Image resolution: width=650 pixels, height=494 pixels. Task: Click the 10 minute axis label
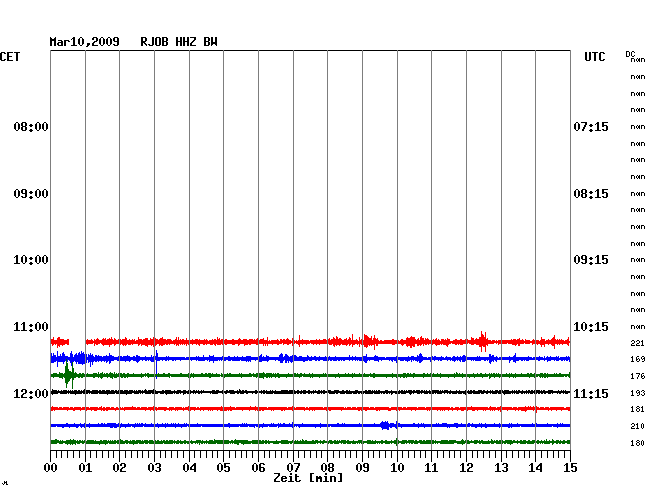[x=397, y=468]
